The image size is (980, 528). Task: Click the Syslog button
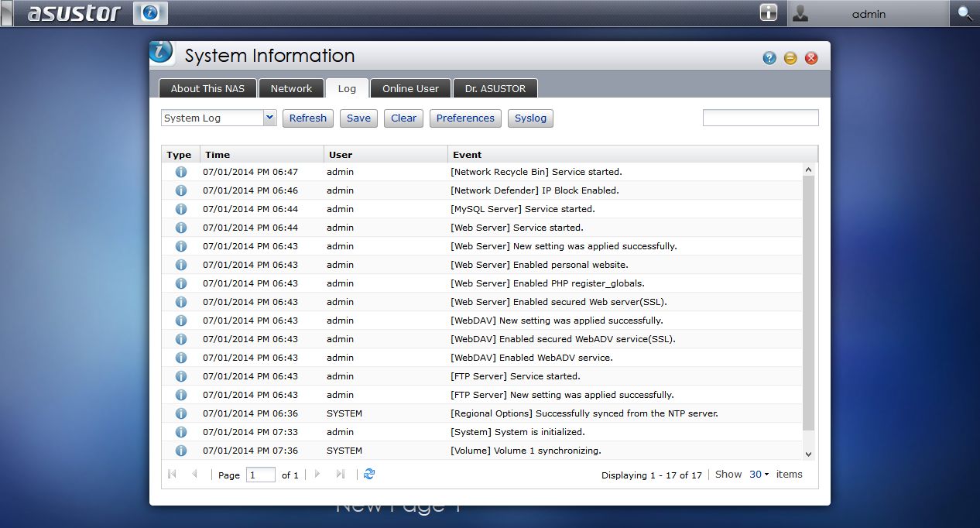[530, 118]
